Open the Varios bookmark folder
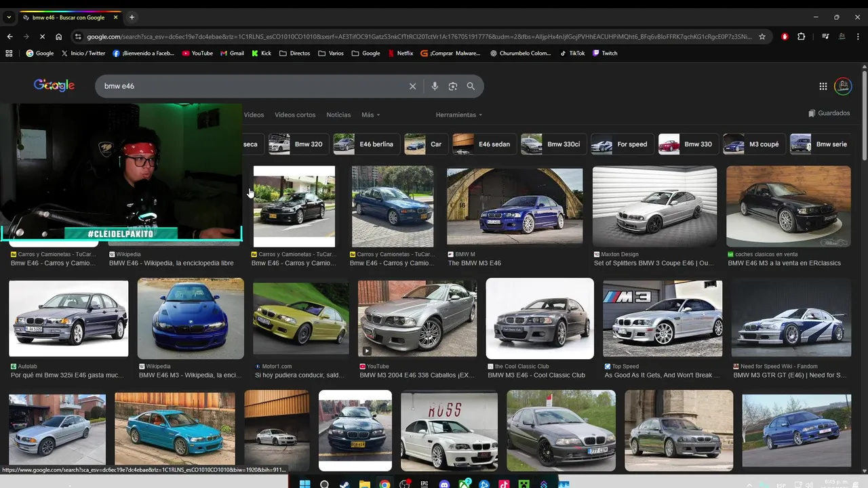Image resolution: width=868 pixels, height=488 pixels. (x=331, y=53)
